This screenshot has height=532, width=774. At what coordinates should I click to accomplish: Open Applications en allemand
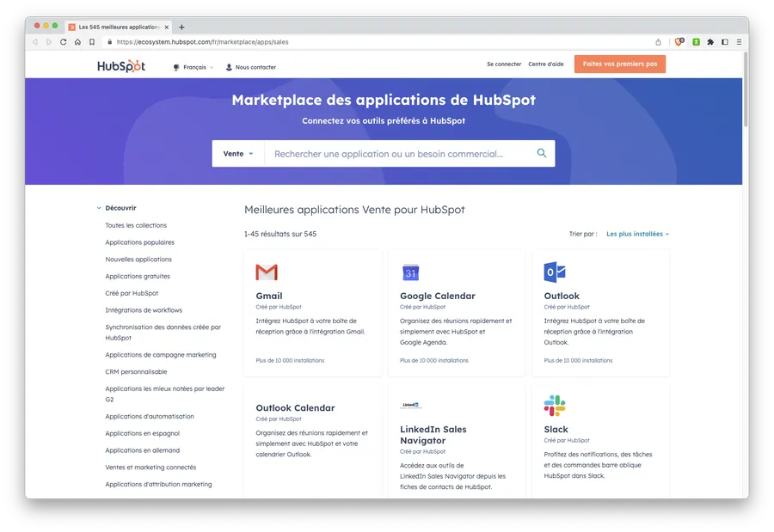(142, 450)
